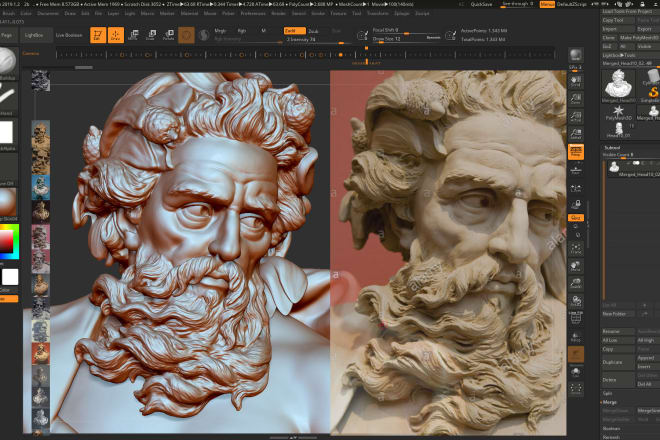660x440 pixels.
Task: Open the Document menu
Action: pos(48,13)
